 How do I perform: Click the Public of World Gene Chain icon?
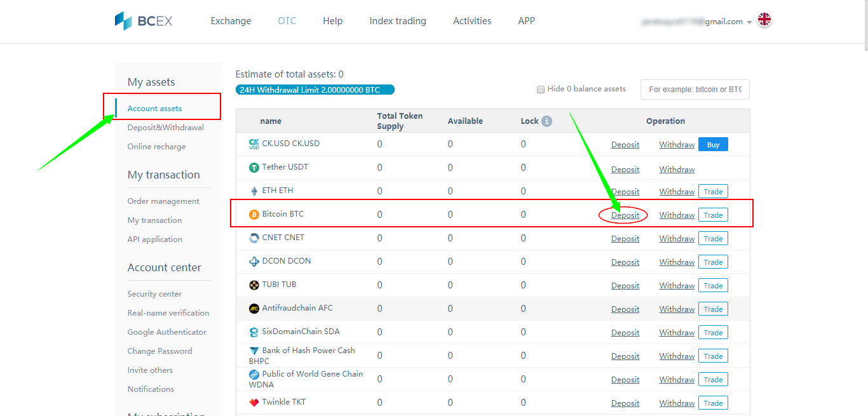pos(254,375)
